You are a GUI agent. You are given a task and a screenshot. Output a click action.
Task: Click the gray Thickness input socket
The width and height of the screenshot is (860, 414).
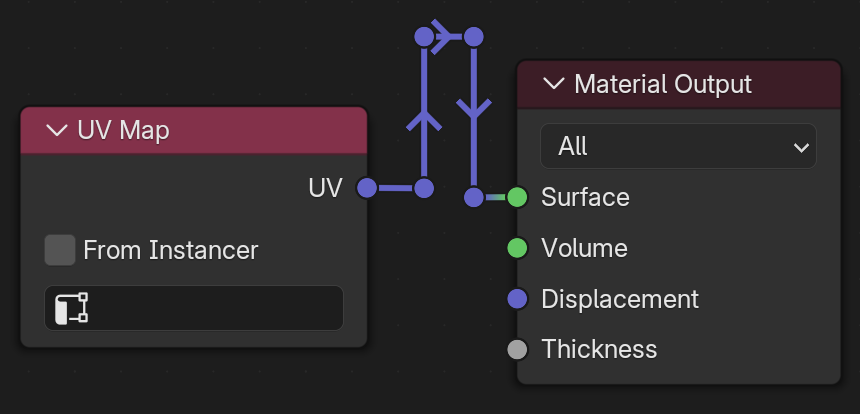point(517,349)
